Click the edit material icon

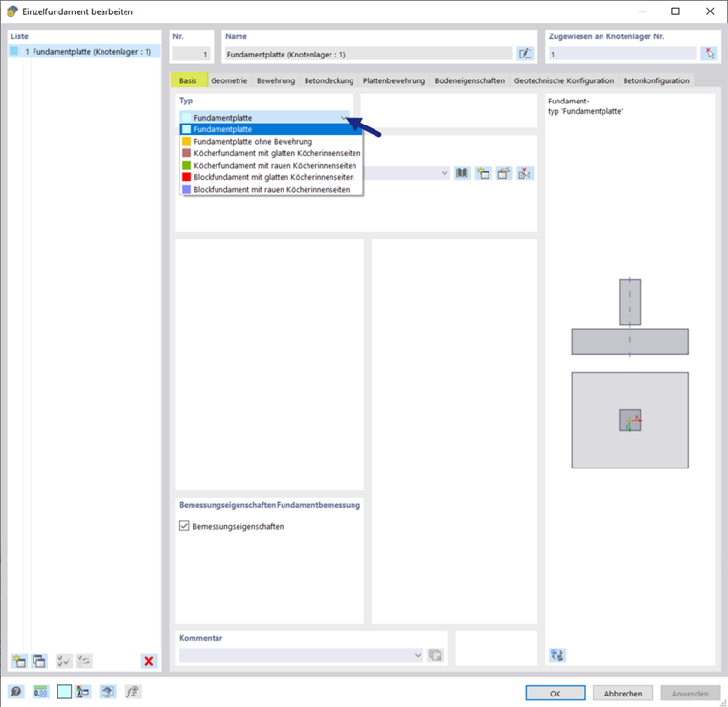[x=504, y=173]
